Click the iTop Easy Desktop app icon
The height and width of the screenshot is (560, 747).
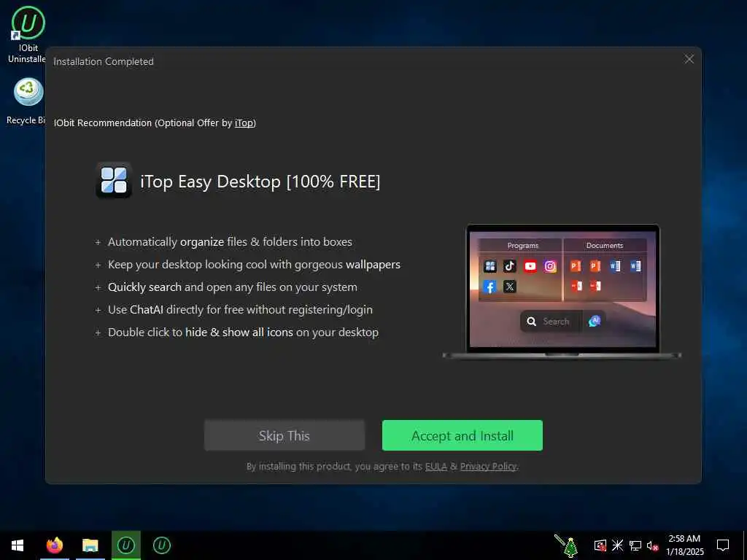pos(114,181)
